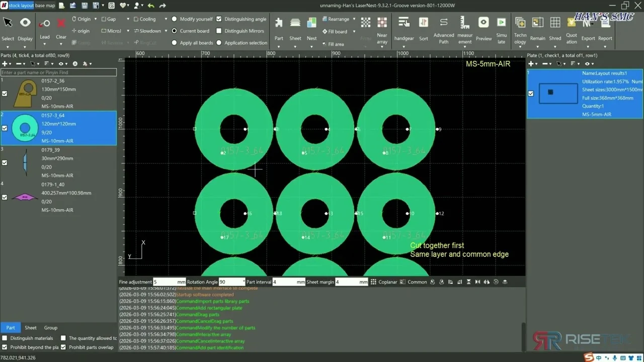Click the Remain tool icon
Image resolution: width=644 pixels, height=362 pixels.
(x=537, y=23)
